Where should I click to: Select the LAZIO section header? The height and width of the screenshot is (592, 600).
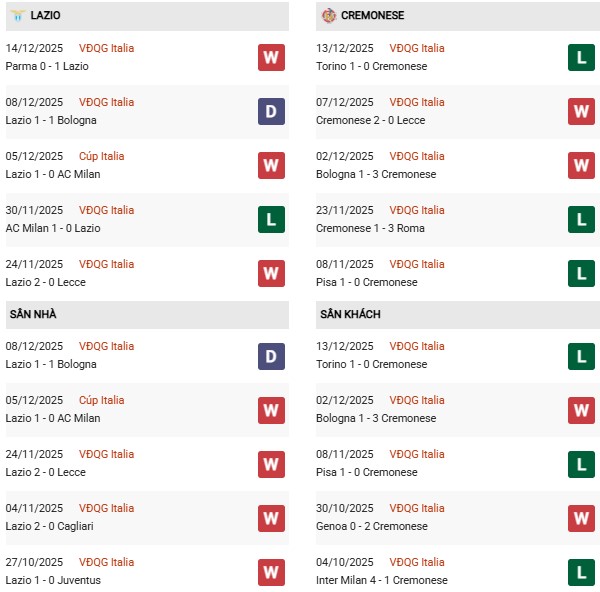pyautogui.click(x=45, y=16)
